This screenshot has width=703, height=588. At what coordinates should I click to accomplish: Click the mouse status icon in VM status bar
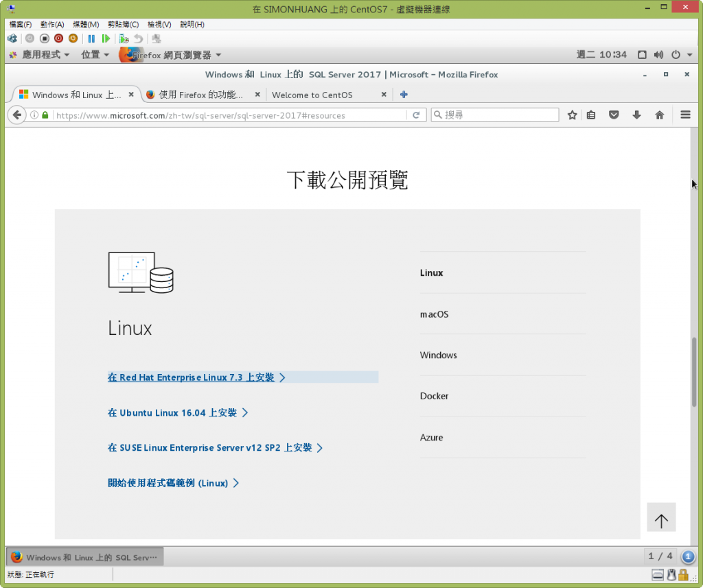pos(671,574)
